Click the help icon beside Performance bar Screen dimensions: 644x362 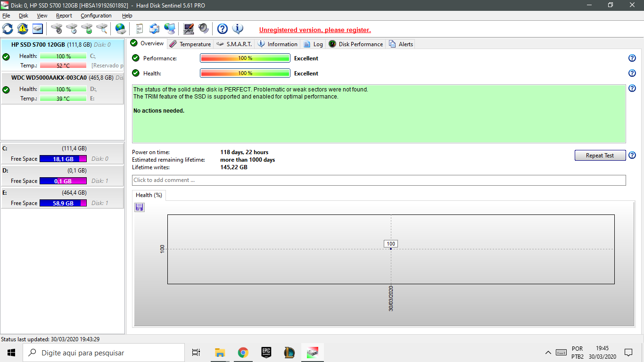(x=632, y=58)
